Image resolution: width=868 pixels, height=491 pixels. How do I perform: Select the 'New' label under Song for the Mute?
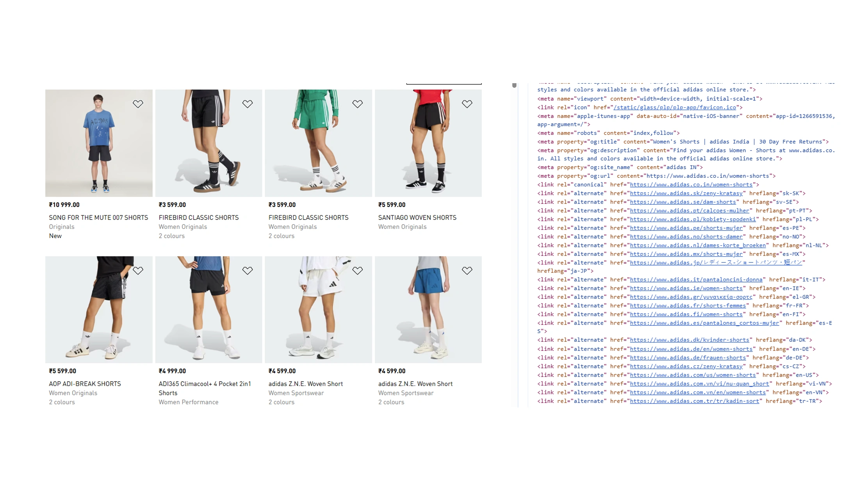55,236
